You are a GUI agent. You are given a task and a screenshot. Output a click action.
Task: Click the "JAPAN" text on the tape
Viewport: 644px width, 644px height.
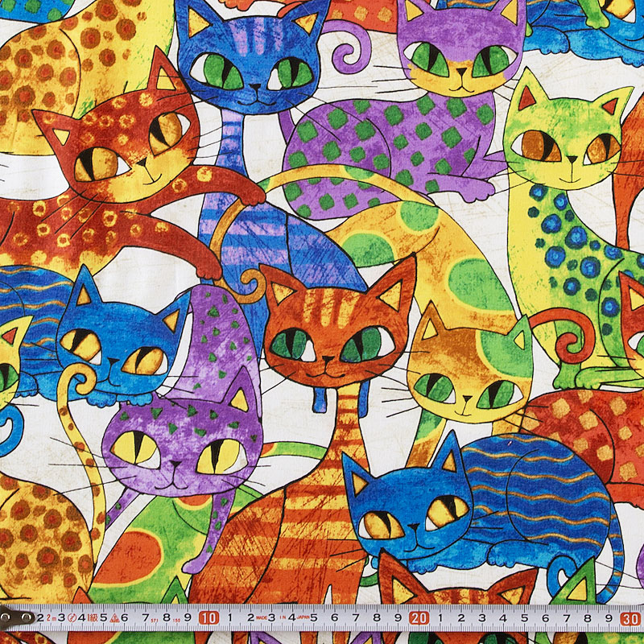coord(303,617)
